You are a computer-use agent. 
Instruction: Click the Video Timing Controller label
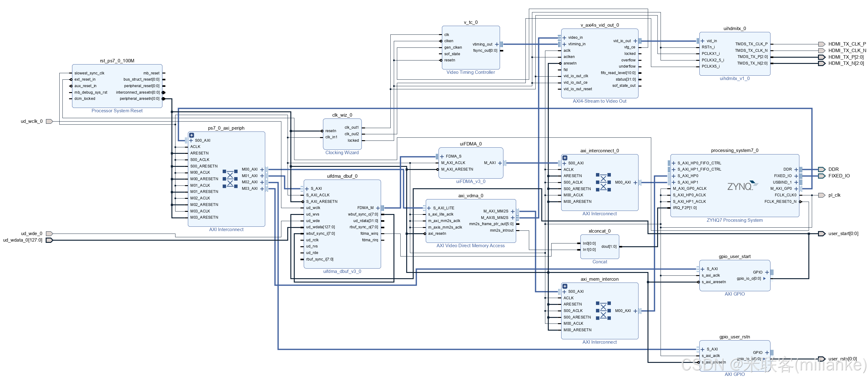pyautogui.click(x=470, y=72)
